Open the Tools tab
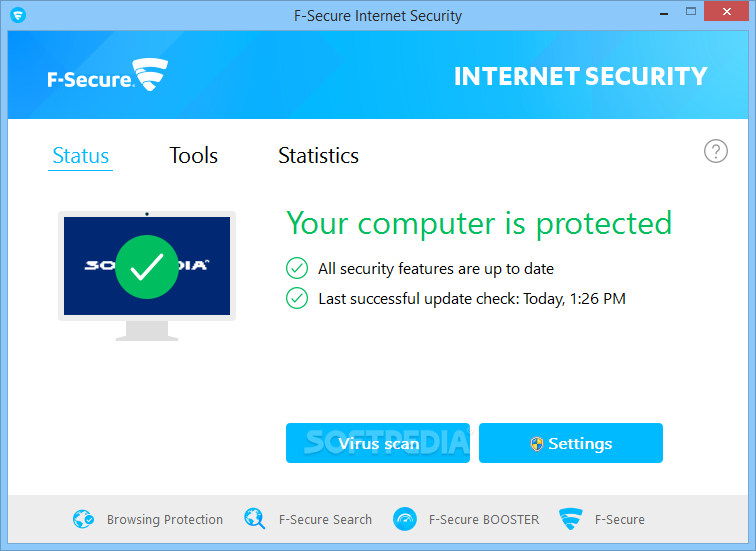 coord(193,156)
